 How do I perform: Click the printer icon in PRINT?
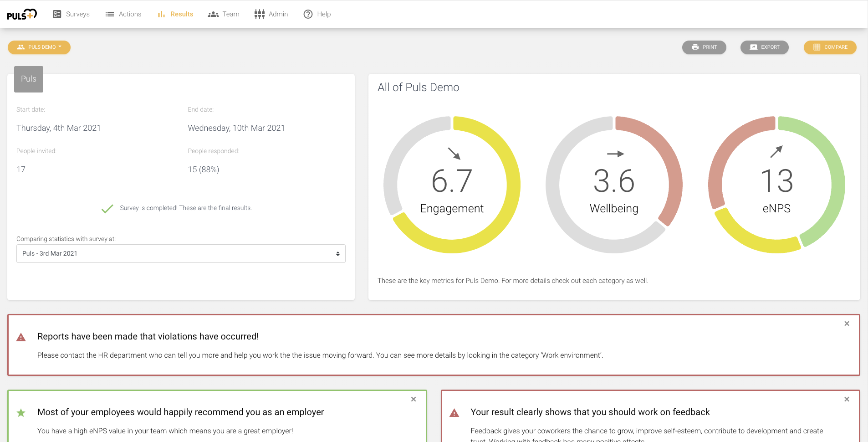[695, 47]
